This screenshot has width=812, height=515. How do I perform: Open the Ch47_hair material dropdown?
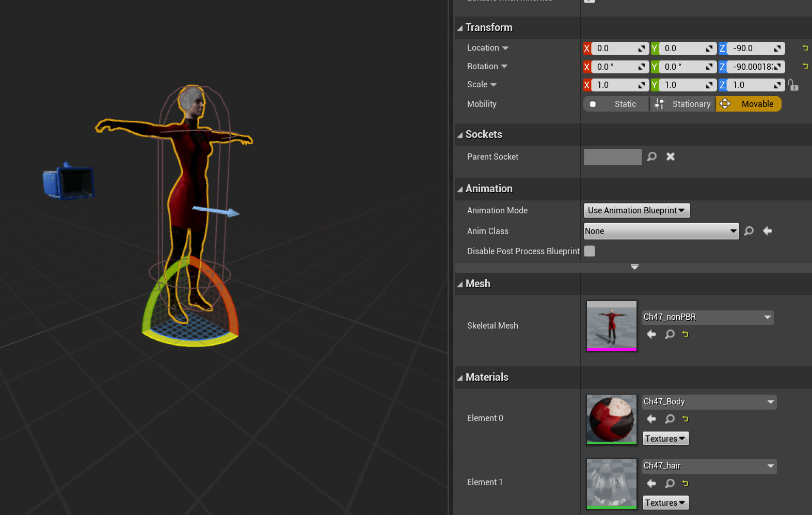pyautogui.click(x=709, y=466)
